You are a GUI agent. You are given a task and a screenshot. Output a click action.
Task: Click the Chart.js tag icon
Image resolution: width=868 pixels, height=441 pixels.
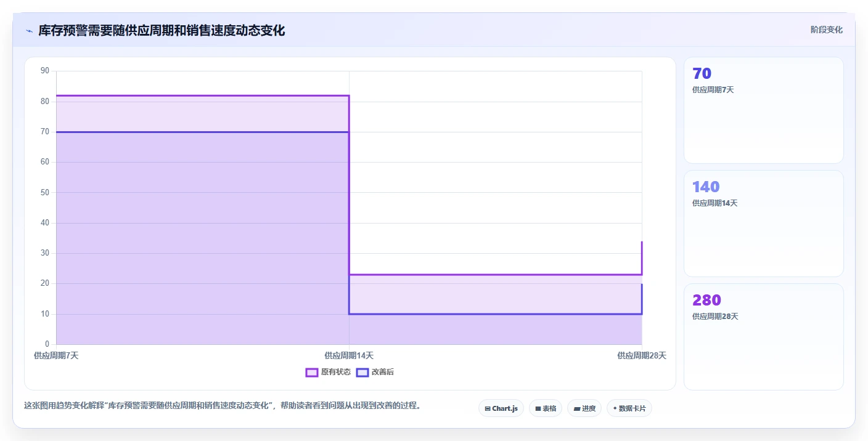[488, 408]
